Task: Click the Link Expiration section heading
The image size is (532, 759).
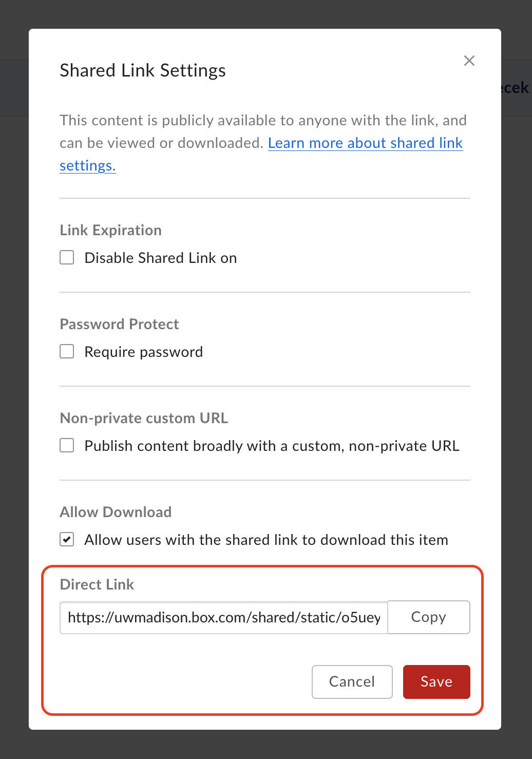Action: (x=111, y=230)
